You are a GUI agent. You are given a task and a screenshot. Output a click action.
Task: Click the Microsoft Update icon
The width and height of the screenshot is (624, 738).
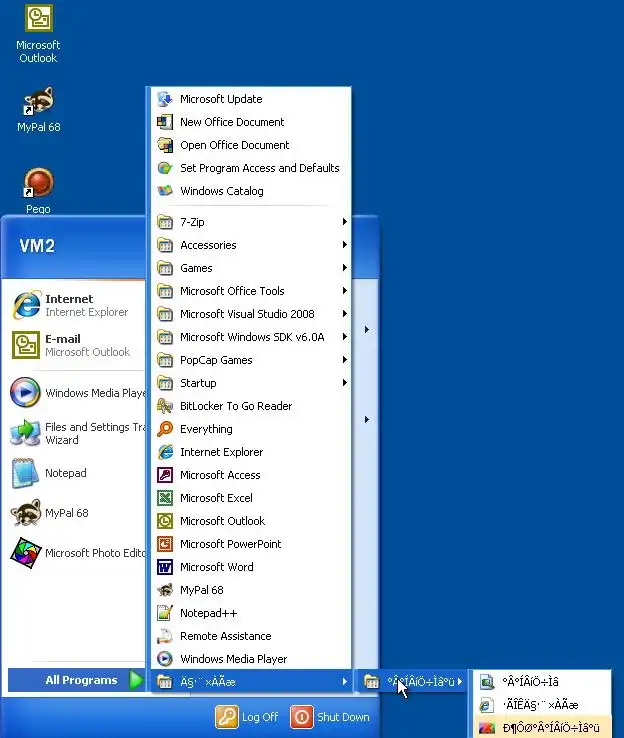pos(165,99)
